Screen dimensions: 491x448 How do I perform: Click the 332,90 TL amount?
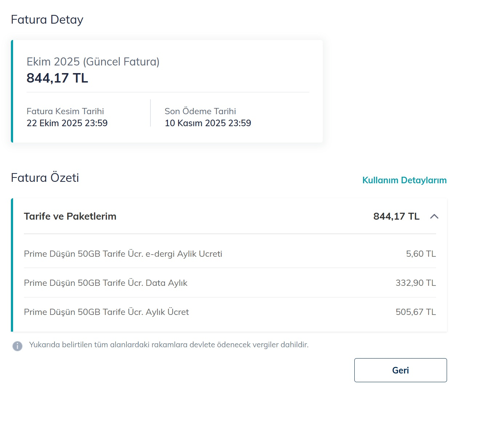416,283
